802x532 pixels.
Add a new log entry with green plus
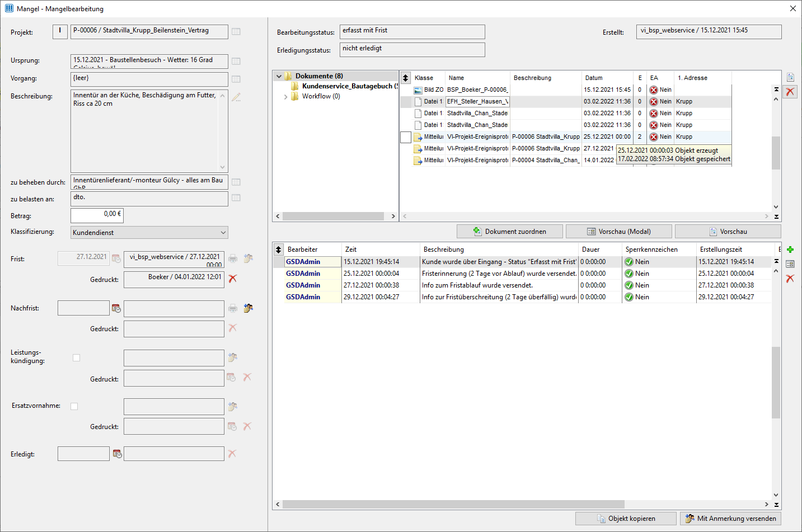coord(790,249)
